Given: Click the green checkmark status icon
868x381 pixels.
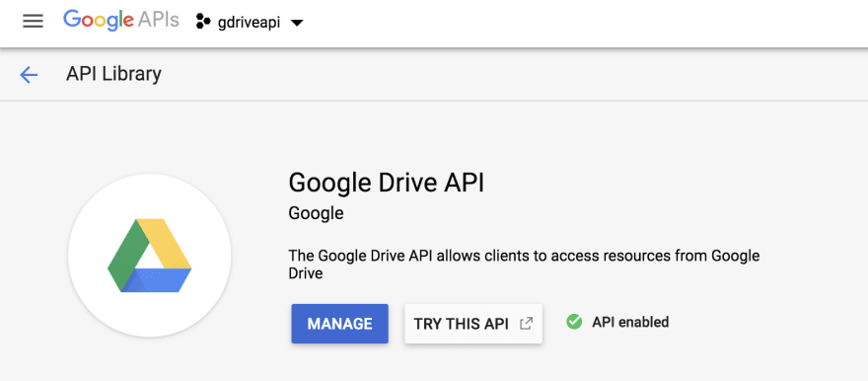Looking at the screenshot, I should pos(574,321).
